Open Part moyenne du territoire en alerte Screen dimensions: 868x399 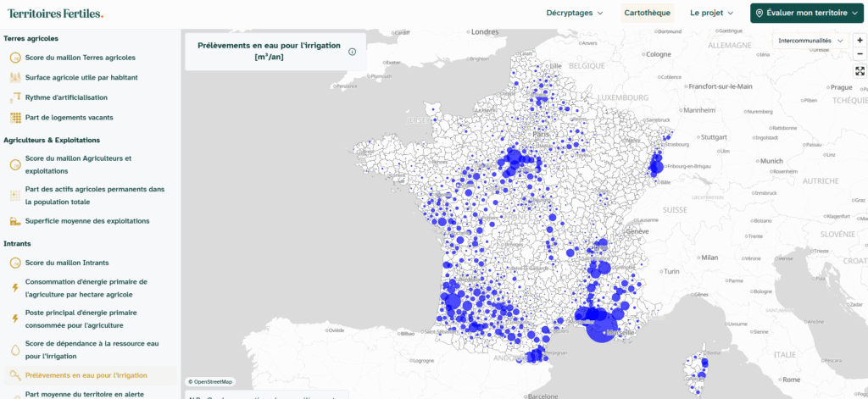85,394
